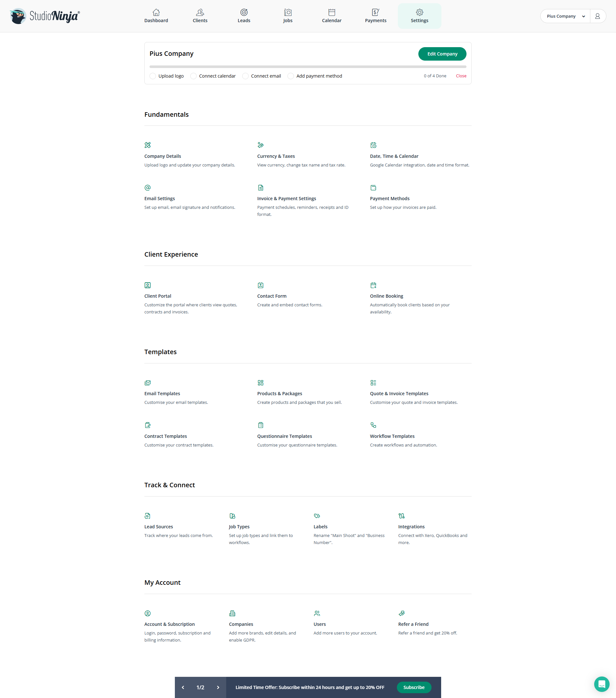Open the Online Booking calendar icon

[373, 285]
